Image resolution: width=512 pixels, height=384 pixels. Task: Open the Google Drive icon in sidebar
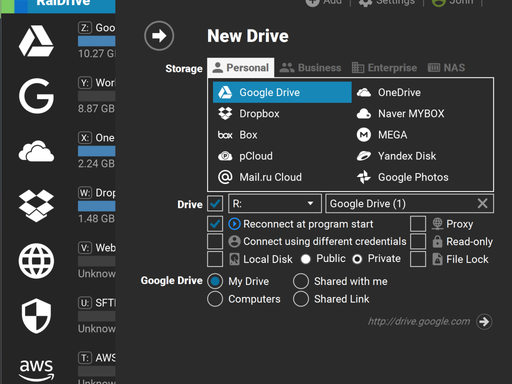tap(36, 41)
